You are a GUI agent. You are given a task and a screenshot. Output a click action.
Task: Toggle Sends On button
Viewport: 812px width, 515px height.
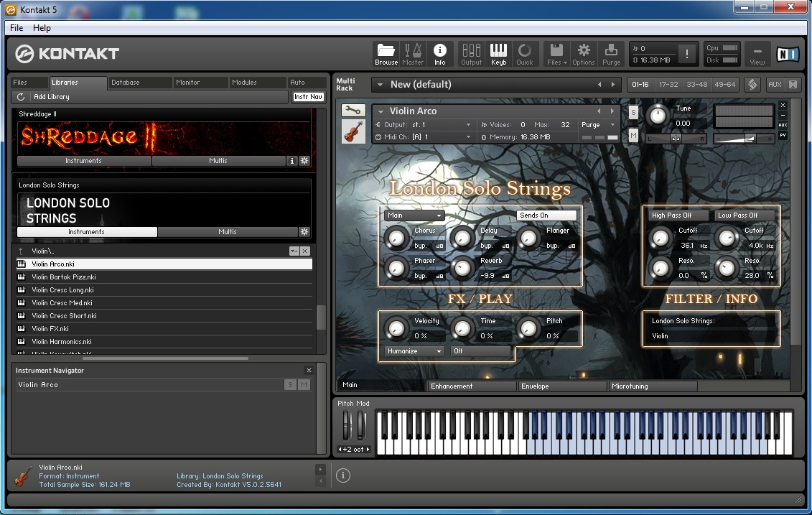[x=546, y=215]
